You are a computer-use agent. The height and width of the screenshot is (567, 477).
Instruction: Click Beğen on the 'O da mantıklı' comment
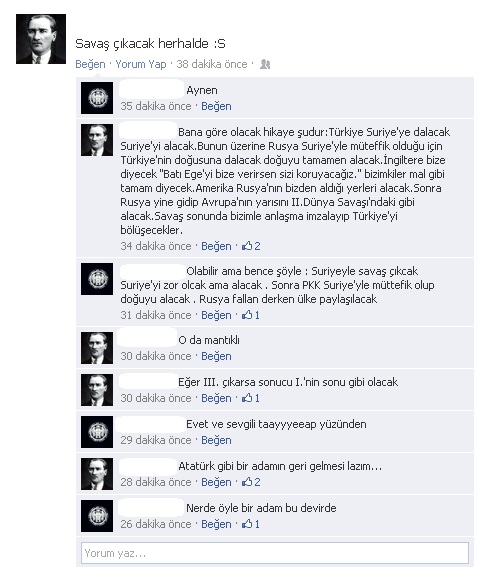click(x=216, y=356)
